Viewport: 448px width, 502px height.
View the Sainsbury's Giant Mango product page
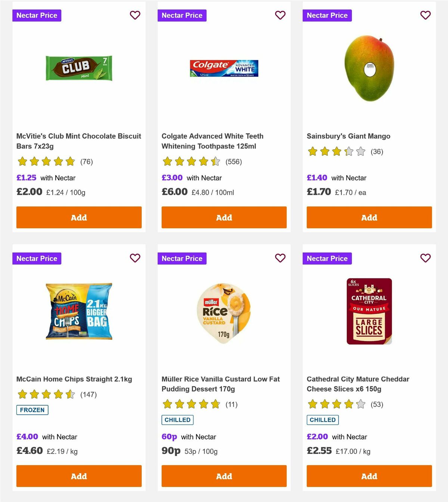348,136
